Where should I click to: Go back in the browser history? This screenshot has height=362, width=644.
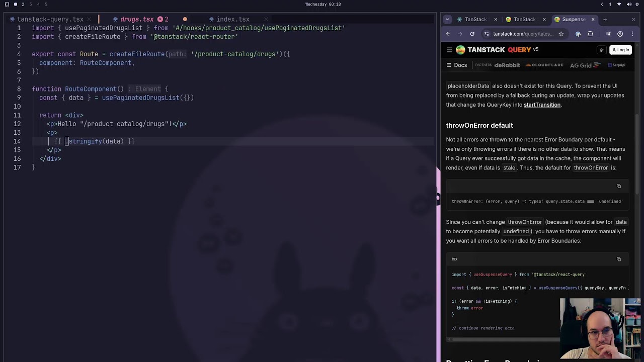[x=448, y=34]
